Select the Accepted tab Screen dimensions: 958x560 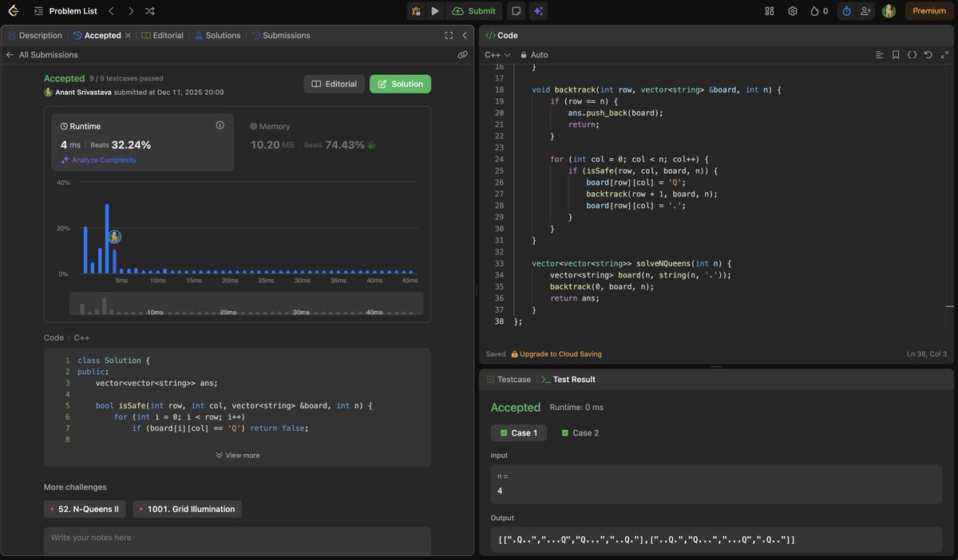[x=97, y=35]
